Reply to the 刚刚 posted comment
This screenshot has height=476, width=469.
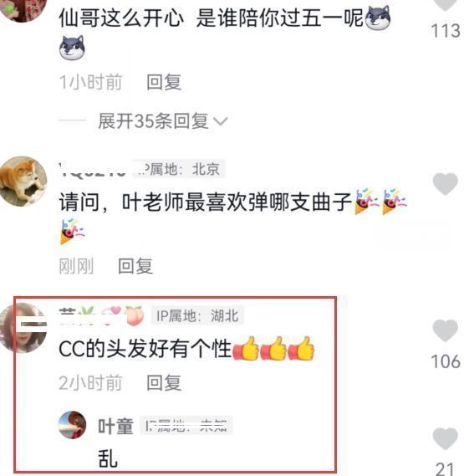pos(135,266)
